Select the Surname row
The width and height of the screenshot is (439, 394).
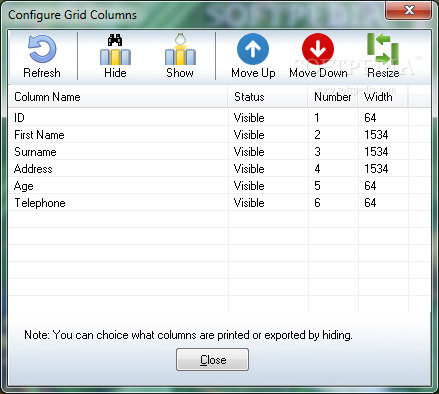pyautogui.click(x=219, y=152)
